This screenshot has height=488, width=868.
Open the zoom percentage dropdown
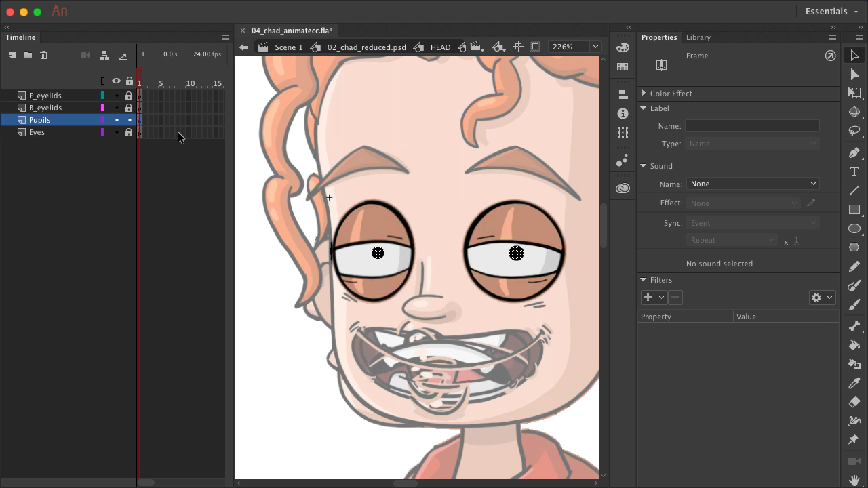pyautogui.click(x=595, y=47)
